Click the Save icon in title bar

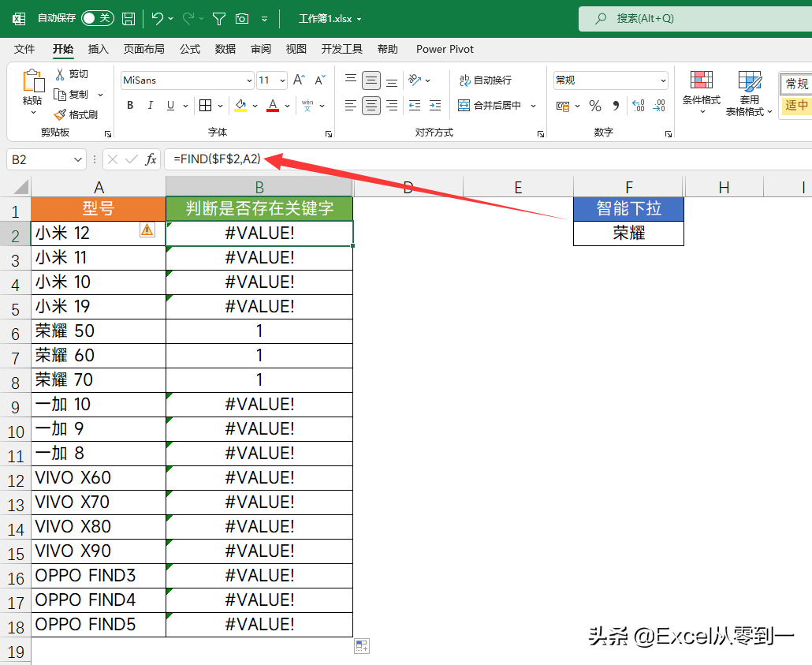(x=128, y=19)
